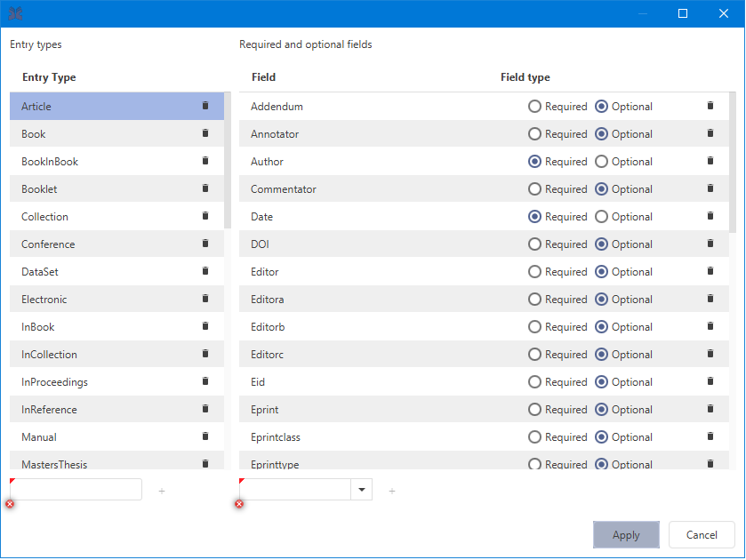Viewport: 746px width, 560px height.
Task: Select the Manual entry type
Action: pos(39,437)
